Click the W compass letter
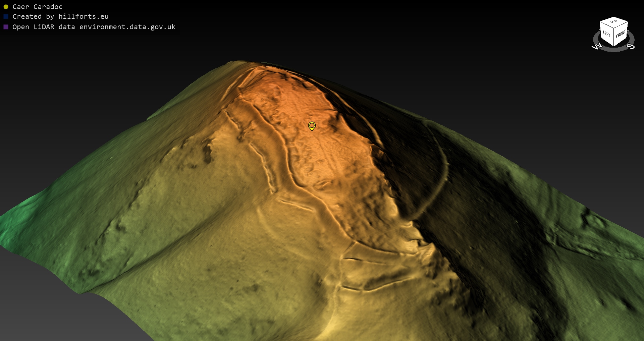644x341 pixels. coord(597,46)
